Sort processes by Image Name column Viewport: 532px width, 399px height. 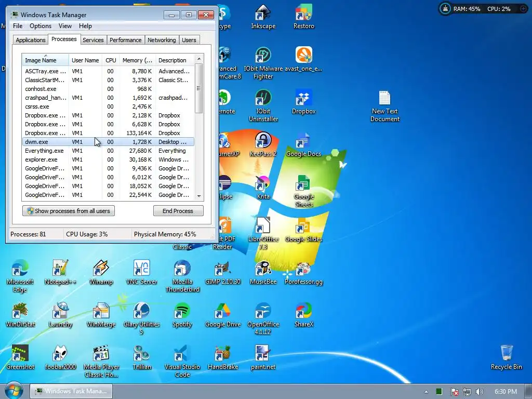pyautogui.click(x=46, y=60)
